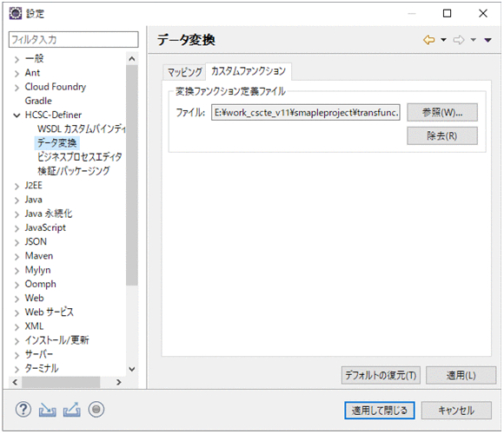Screen dimensions: 504x434
Task: Click the tree scroll up arrow
Action: click(132, 59)
